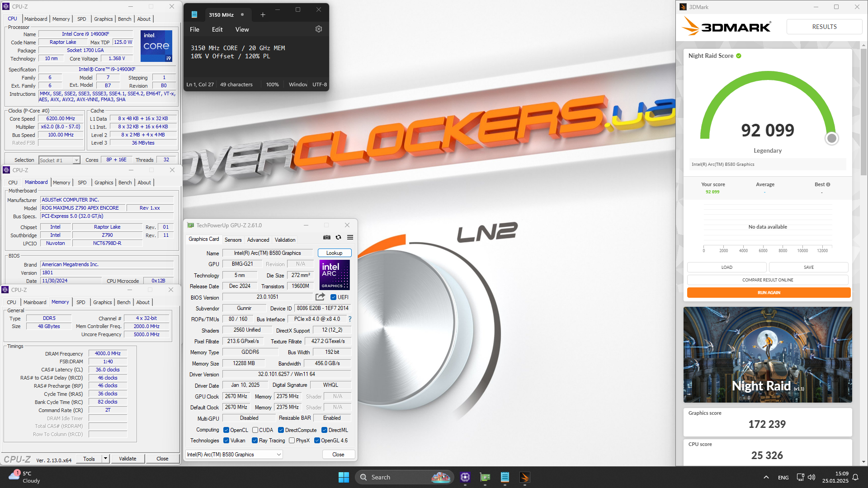Open the Memory tab in top CPU-Z window
Viewport: 868px width, 488px height.
click(61, 19)
